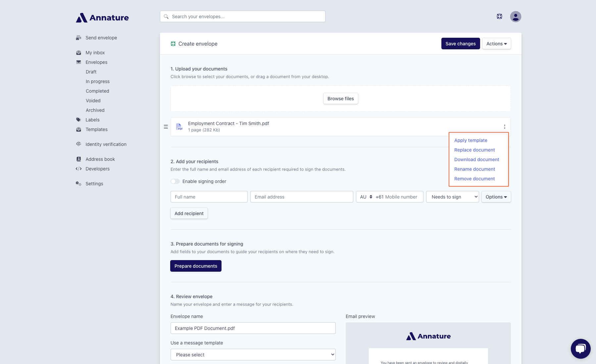The height and width of the screenshot is (364, 596).
Task: Click the Developers code icon
Action: [x=78, y=169]
